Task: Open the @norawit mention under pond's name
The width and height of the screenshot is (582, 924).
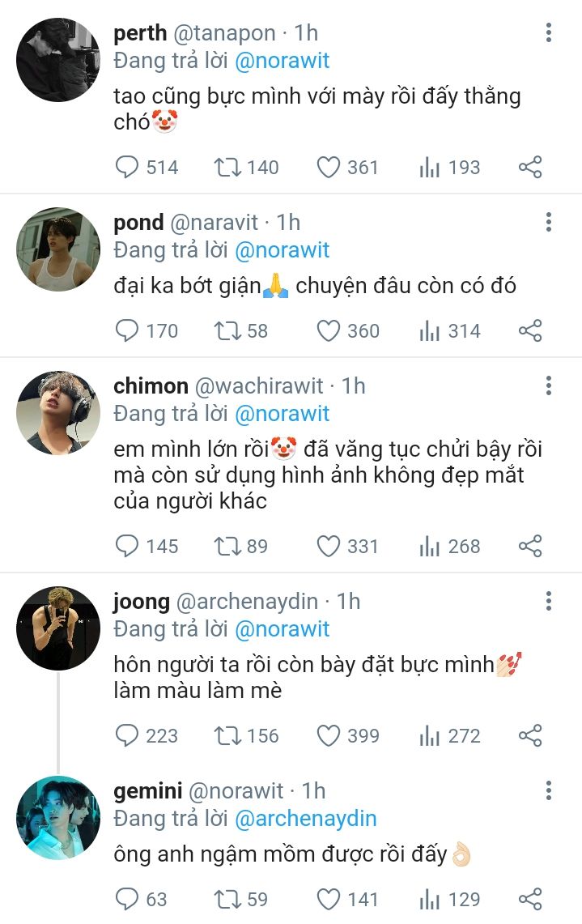Action: (282, 250)
